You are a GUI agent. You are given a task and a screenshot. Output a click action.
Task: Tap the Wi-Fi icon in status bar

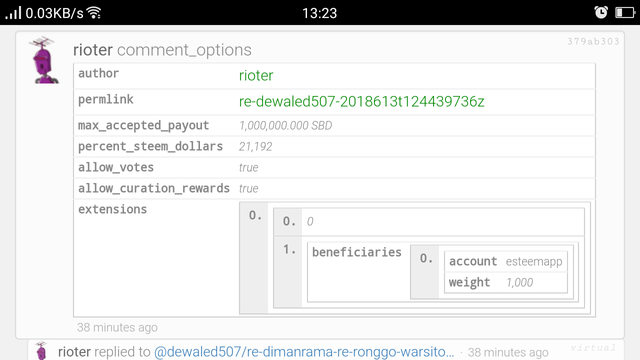(x=94, y=13)
